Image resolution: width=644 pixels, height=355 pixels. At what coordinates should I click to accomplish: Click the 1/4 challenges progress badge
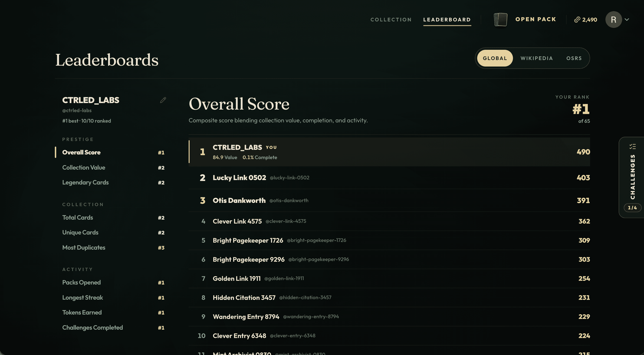click(632, 208)
